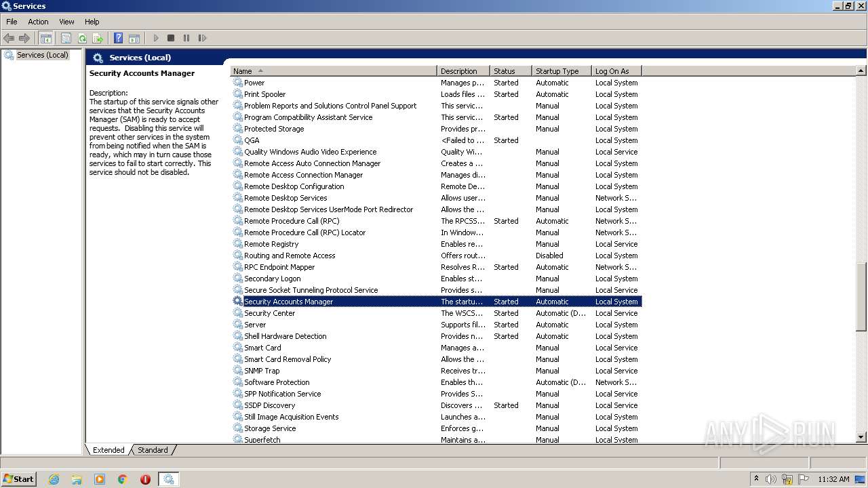The height and width of the screenshot is (488, 868).
Task: Click the volume speaker tray icon
Action: click(771, 479)
